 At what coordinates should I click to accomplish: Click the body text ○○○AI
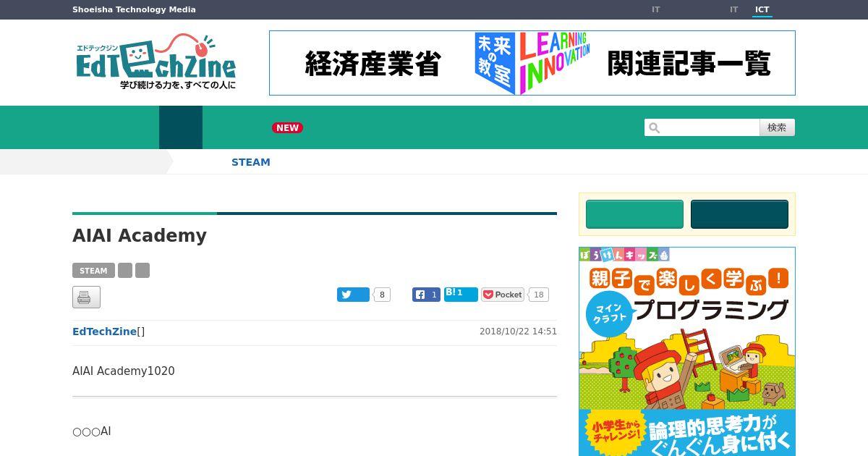coord(92,431)
